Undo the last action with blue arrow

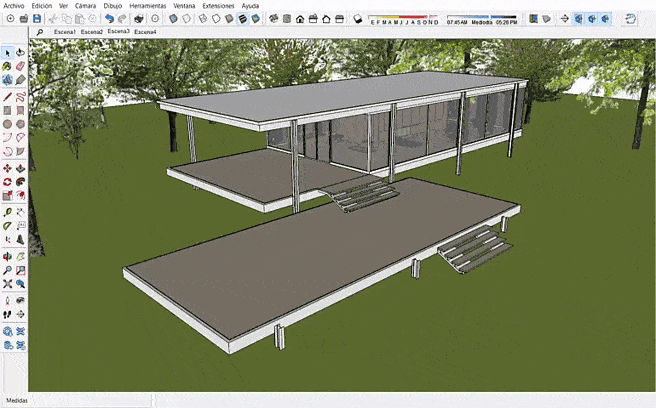[109, 18]
